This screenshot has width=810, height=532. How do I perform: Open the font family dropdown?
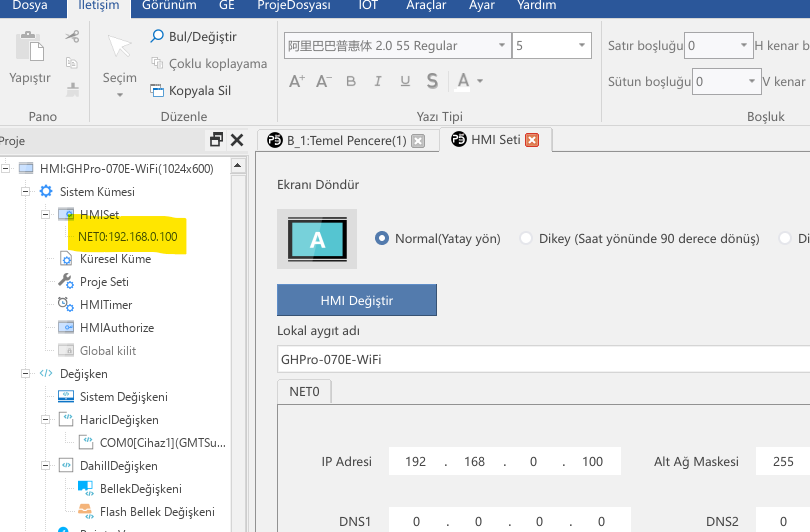click(x=502, y=46)
